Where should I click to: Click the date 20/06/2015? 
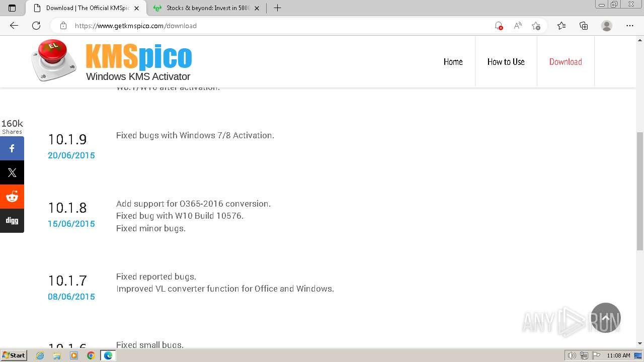(x=71, y=155)
